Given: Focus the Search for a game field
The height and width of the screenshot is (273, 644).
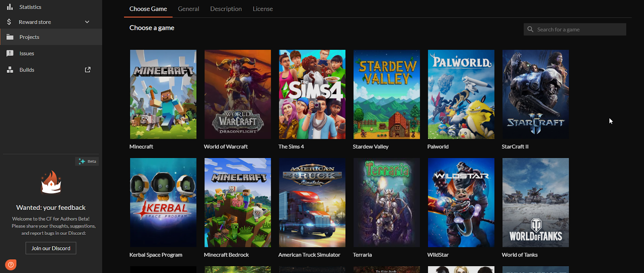Looking at the screenshot, I should tap(575, 29).
